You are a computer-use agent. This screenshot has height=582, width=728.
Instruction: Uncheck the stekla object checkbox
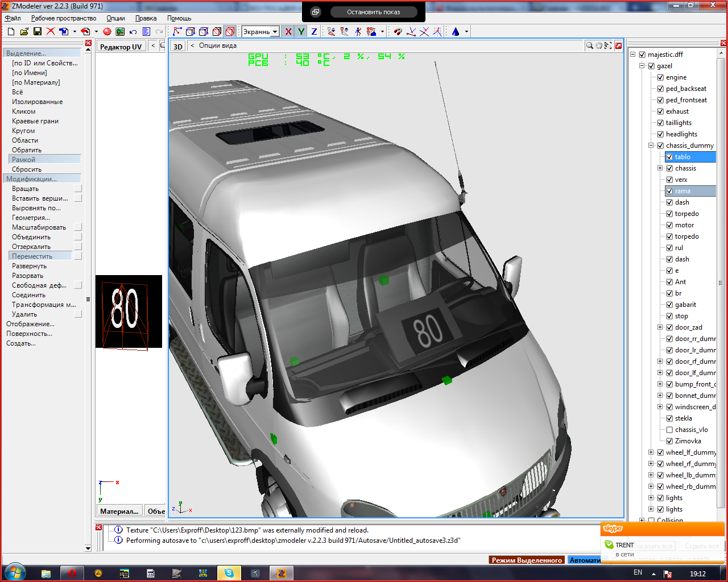pyautogui.click(x=669, y=418)
